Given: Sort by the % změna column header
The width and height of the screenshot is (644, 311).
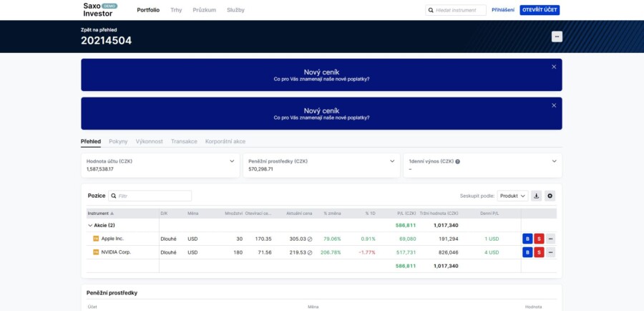Looking at the screenshot, I should 332,214.
